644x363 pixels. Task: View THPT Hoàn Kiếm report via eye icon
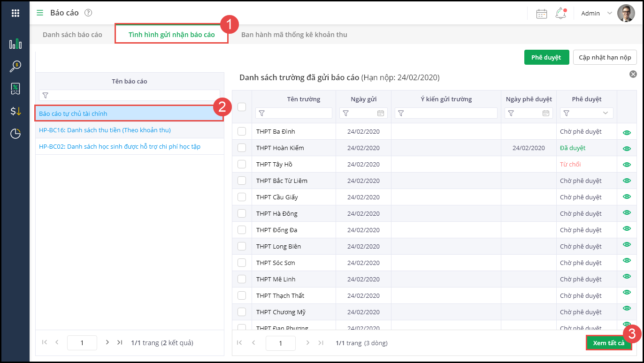pos(627,148)
